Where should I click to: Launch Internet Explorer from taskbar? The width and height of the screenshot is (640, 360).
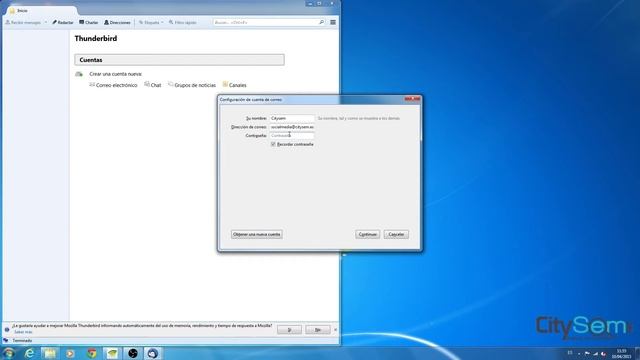click(29, 353)
